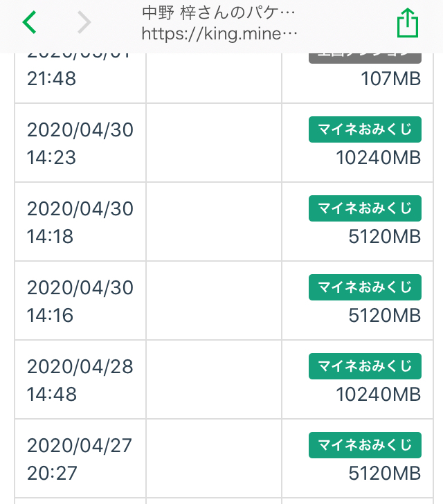Tap the page title in header
The width and height of the screenshot is (443, 504).
click(219, 12)
